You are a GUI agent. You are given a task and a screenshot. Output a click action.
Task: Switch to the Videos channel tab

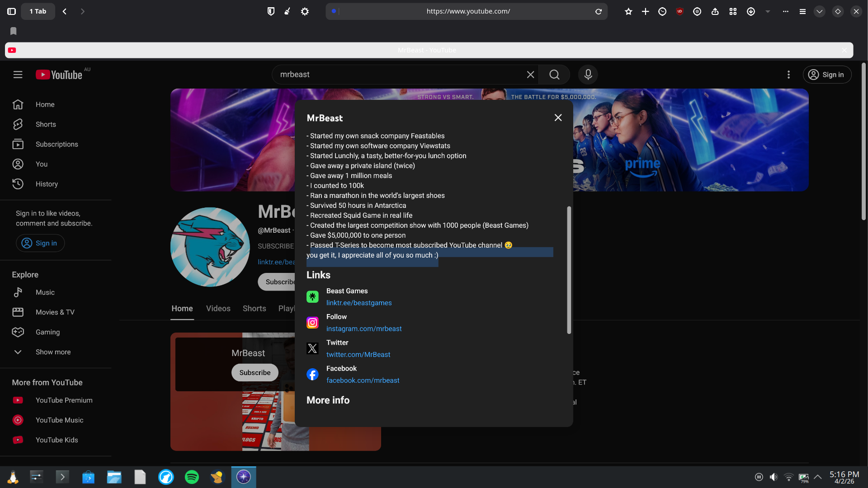pos(218,309)
